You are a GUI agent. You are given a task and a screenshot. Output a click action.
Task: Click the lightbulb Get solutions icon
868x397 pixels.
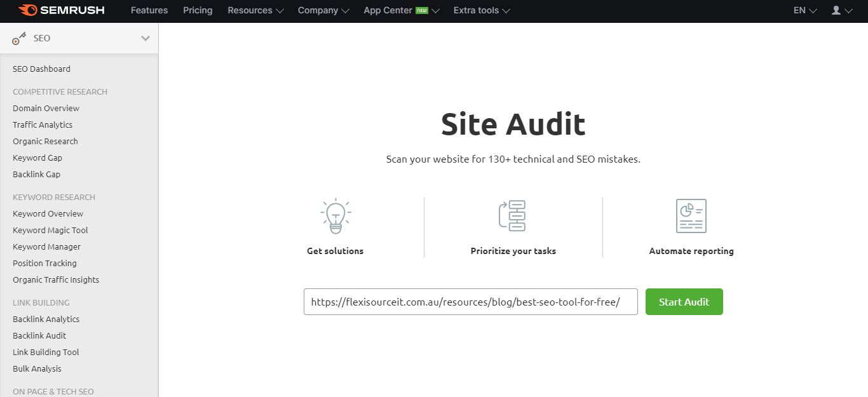(336, 216)
